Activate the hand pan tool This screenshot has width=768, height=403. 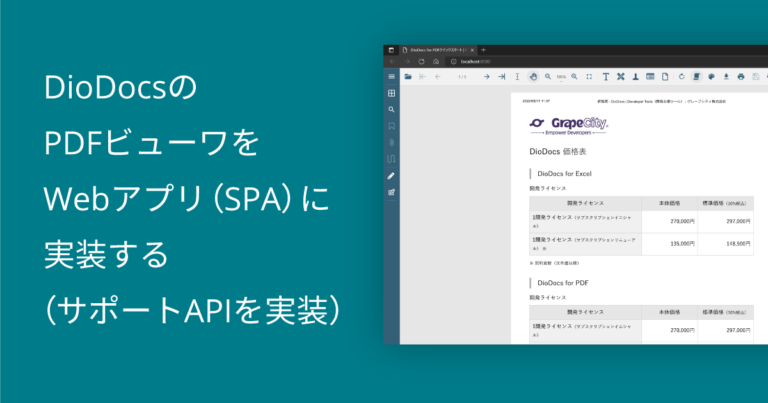533,77
